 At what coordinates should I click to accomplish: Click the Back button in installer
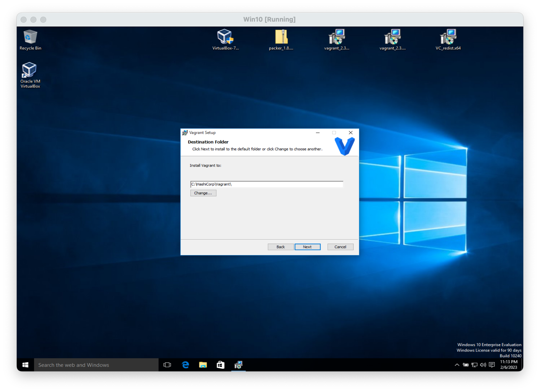tap(281, 247)
